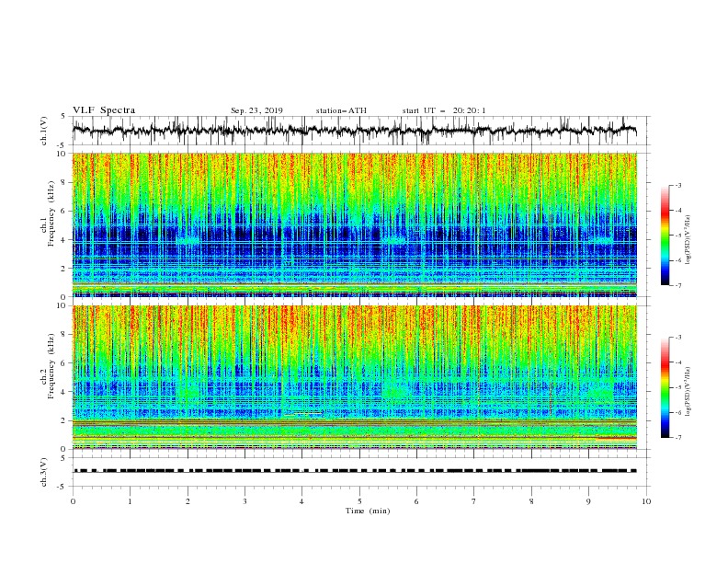Click the ch.1 colorbar "log(PSD)(V²/Hz)" label
The width and height of the screenshot is (728, 563).
tap(688, 240)
